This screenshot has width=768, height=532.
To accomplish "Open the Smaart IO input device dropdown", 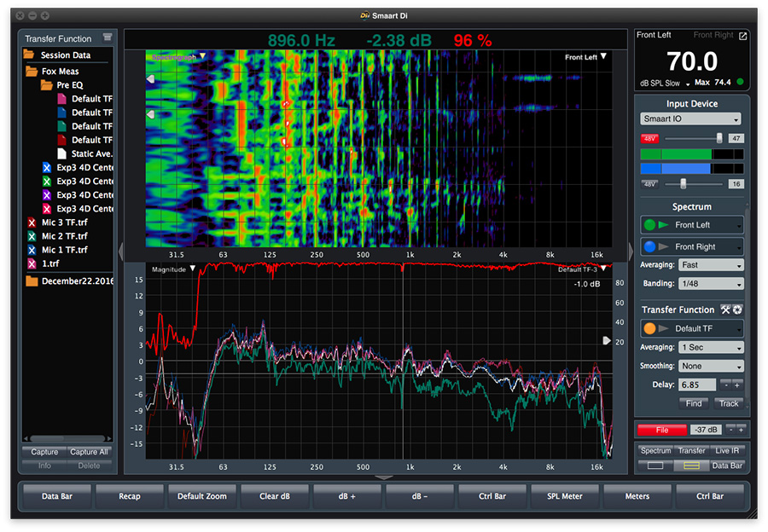I will [690, 119].
